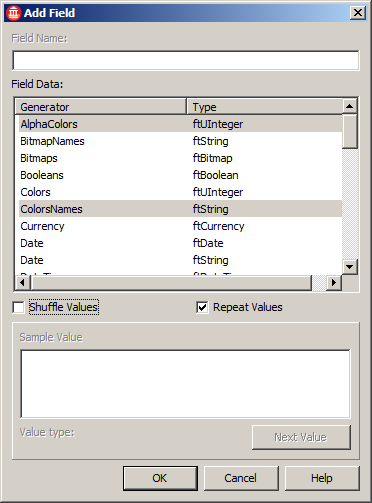
Task: Click the Cancel button
Action: click(x=241, y=478)
